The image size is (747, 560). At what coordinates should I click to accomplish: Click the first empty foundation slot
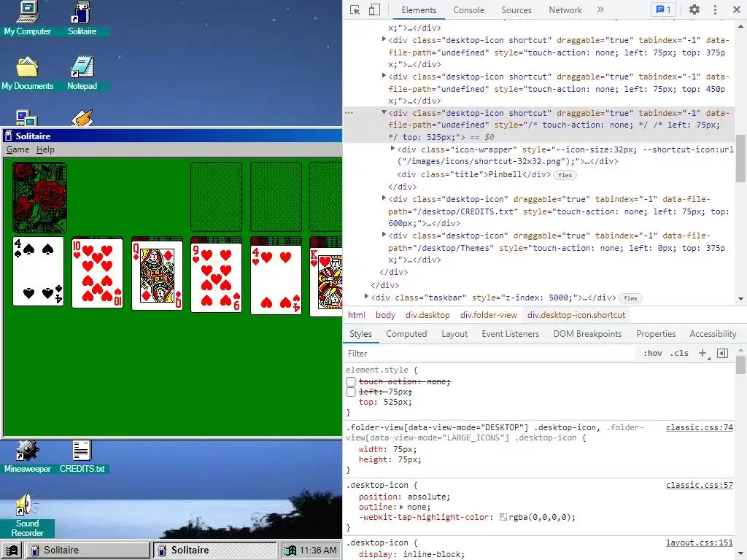point(216,197)
